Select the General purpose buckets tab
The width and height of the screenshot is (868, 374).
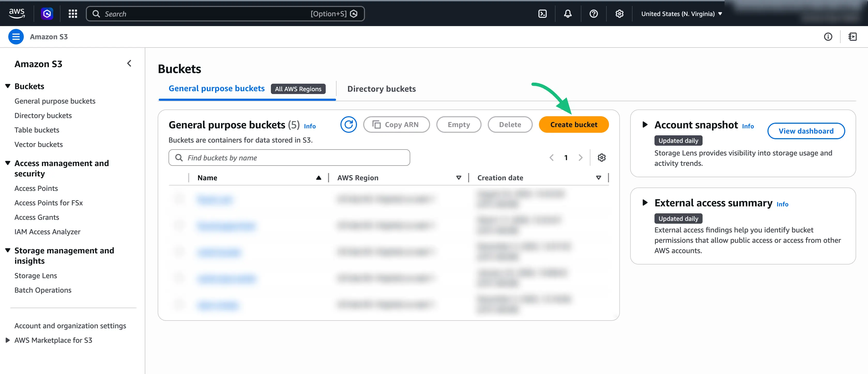(216, 88)
